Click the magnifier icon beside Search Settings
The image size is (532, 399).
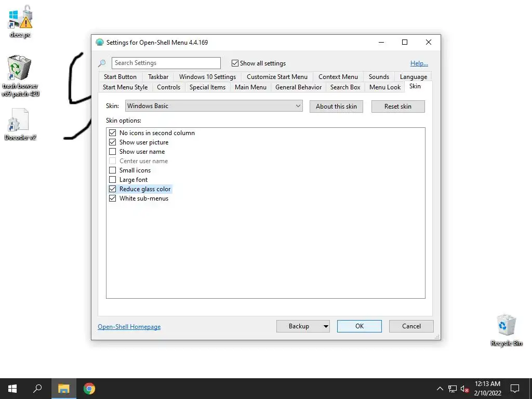click(x=102, y=63)
